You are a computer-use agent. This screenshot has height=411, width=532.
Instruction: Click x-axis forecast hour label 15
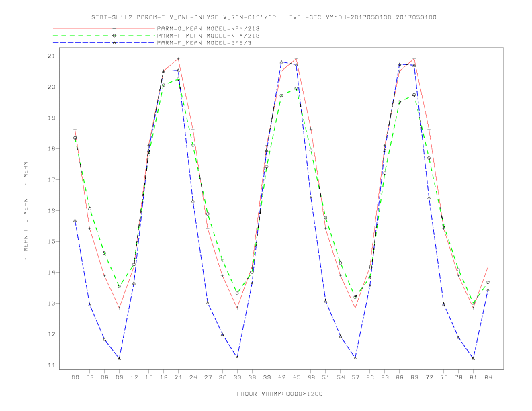click(x=148, y=377)
